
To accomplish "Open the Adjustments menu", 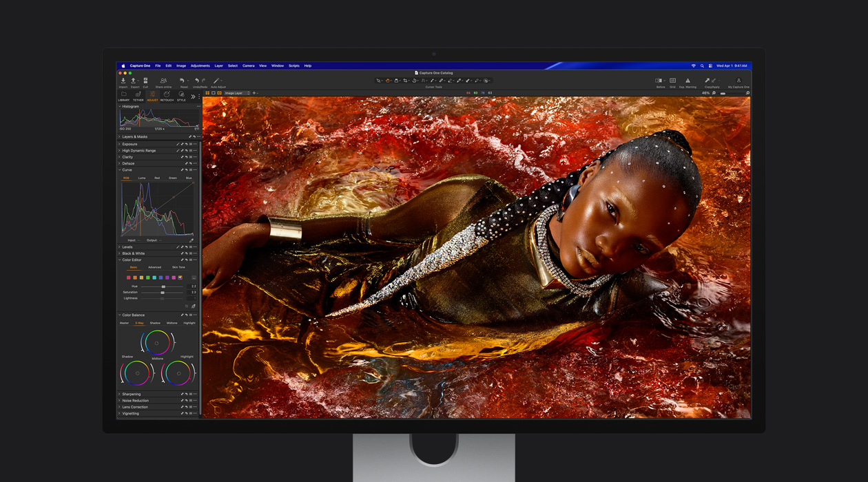I will coord(200,65).
